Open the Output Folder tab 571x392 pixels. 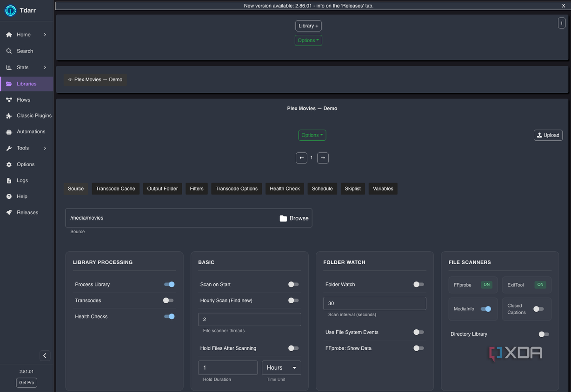(x=162, y=189)
